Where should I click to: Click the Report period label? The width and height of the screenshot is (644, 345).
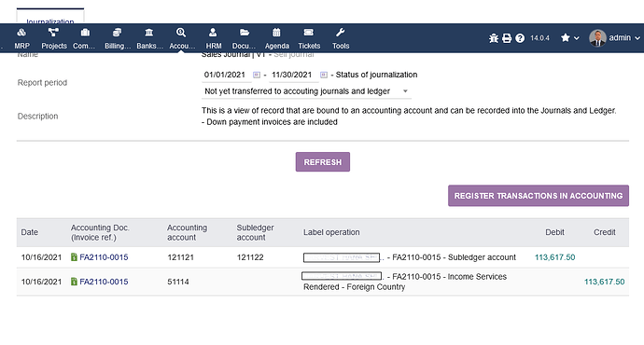42,82
